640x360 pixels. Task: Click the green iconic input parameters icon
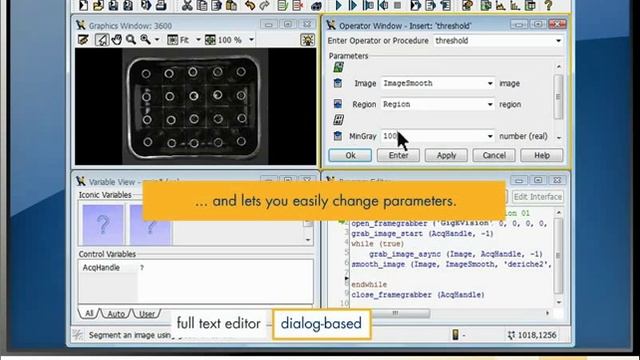pyautogui.click(x=338, y=67)
